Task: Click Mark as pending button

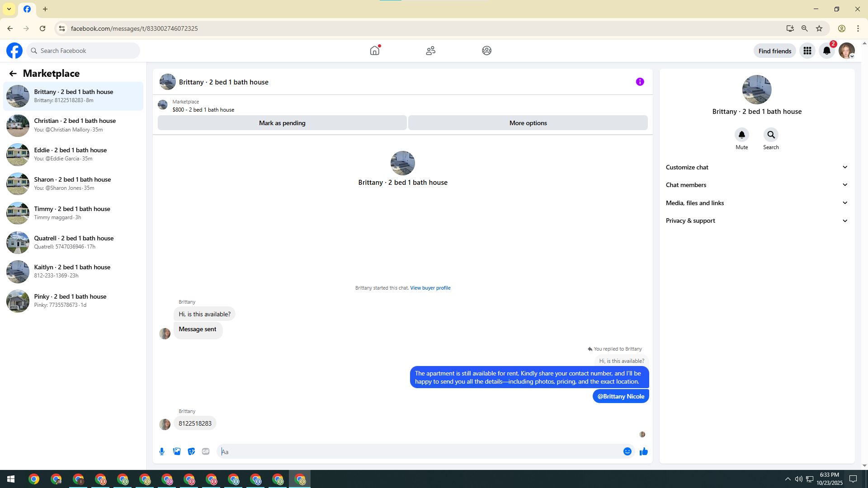Action: coord(282,123)
